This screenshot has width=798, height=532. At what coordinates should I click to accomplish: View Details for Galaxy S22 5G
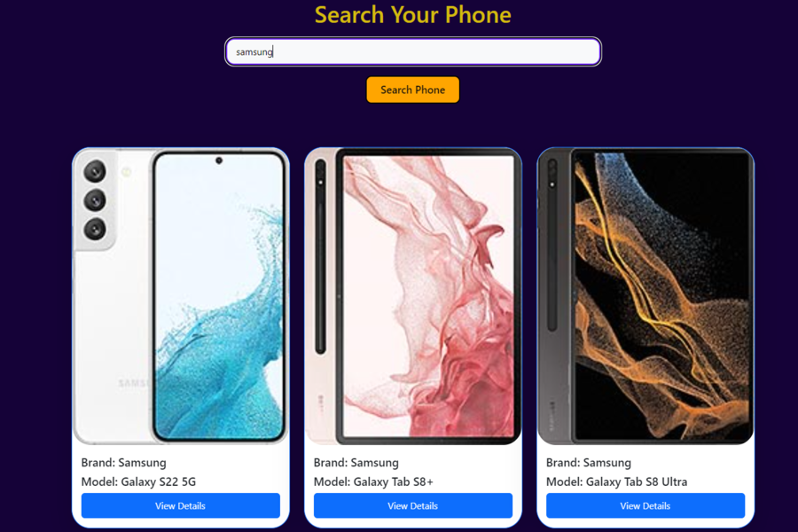(x=181, y=505)
